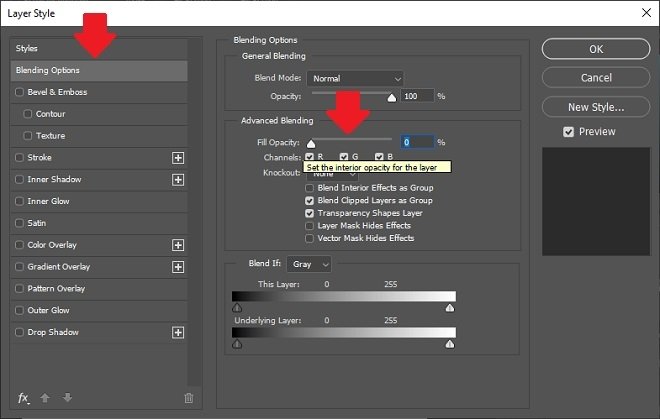660x419 pixels.
Task: Add another Color Overlay with plus icon
Action: [x=178, y=245]
